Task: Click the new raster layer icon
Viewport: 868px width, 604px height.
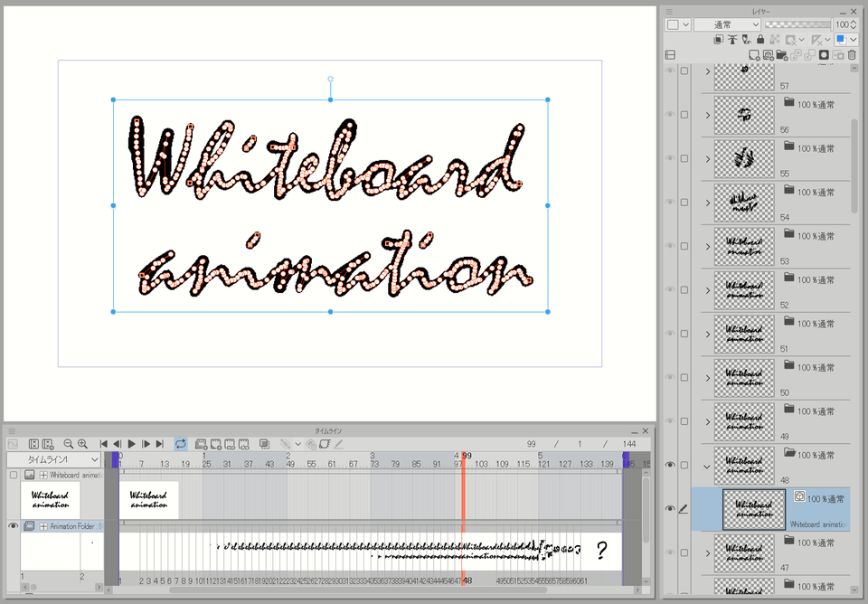Action: [x=754, y=55]
